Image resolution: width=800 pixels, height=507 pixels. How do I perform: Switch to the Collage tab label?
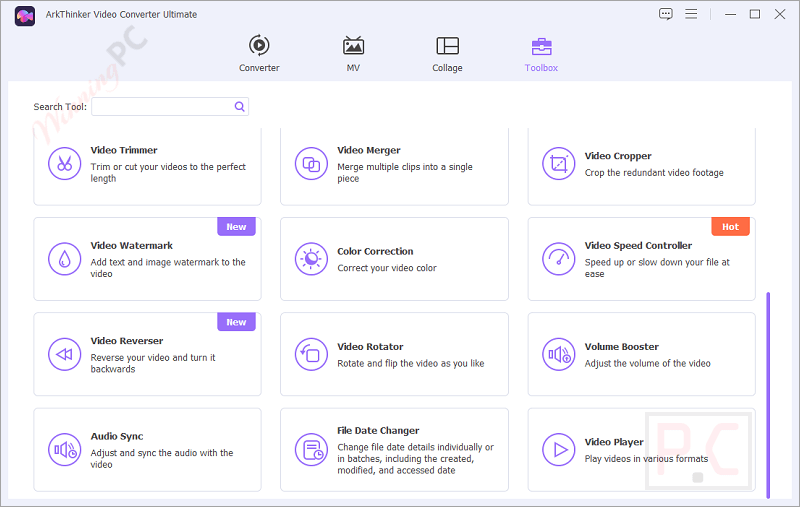[447, 68]
